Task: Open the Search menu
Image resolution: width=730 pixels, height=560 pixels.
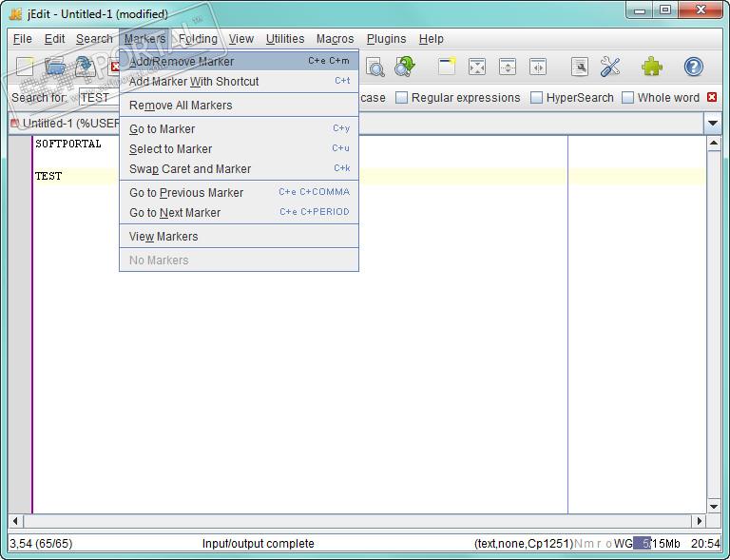Action: (x=94, y=39)
